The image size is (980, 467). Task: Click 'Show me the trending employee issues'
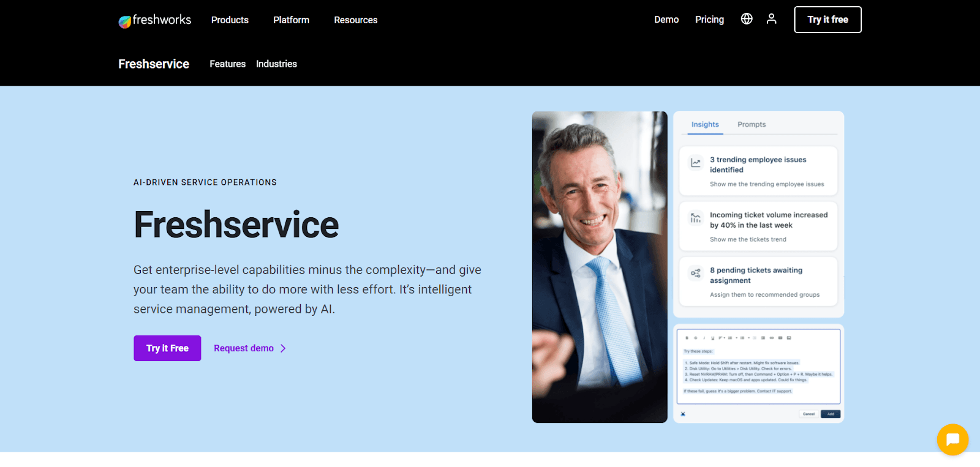tap(767, 184)
